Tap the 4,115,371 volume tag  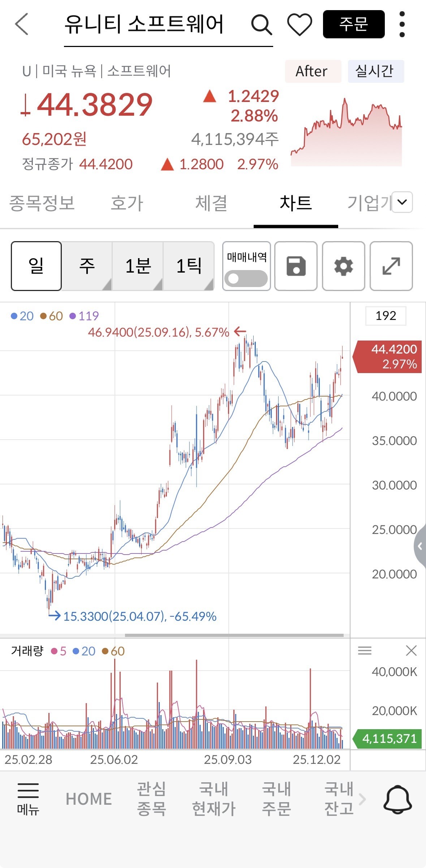[x=387, y=739]
